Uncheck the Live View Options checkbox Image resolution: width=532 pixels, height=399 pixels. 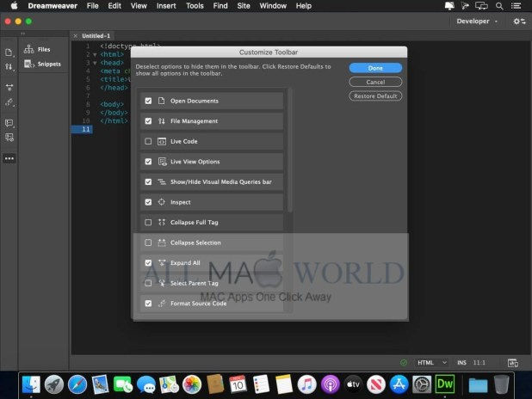tap(148, 162)
